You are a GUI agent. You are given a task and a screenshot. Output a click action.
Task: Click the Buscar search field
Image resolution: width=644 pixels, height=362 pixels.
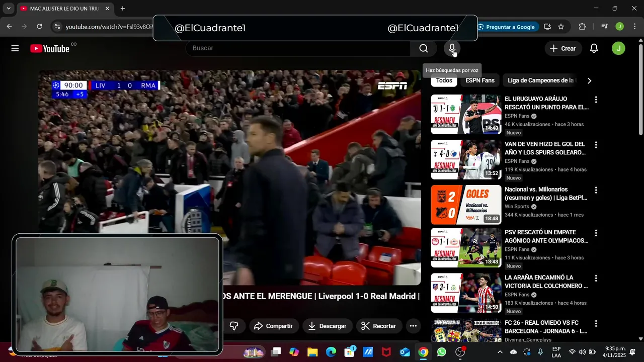point(298,48)
